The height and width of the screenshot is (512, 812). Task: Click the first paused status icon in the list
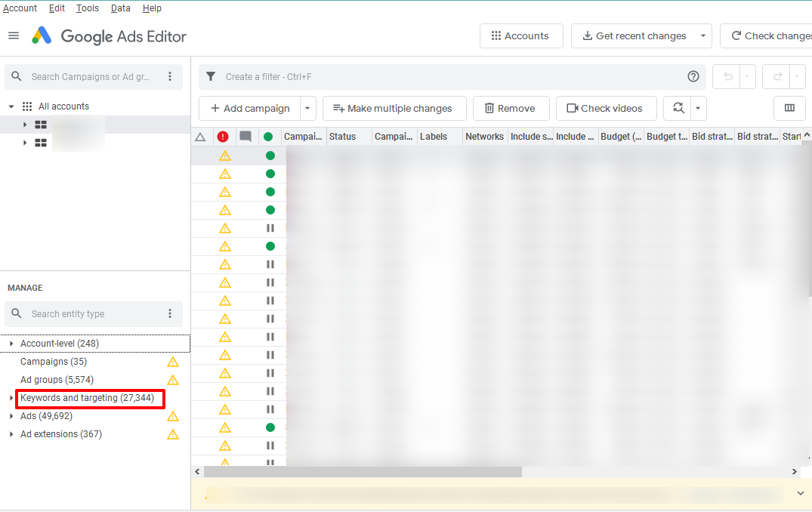point(270,228)
